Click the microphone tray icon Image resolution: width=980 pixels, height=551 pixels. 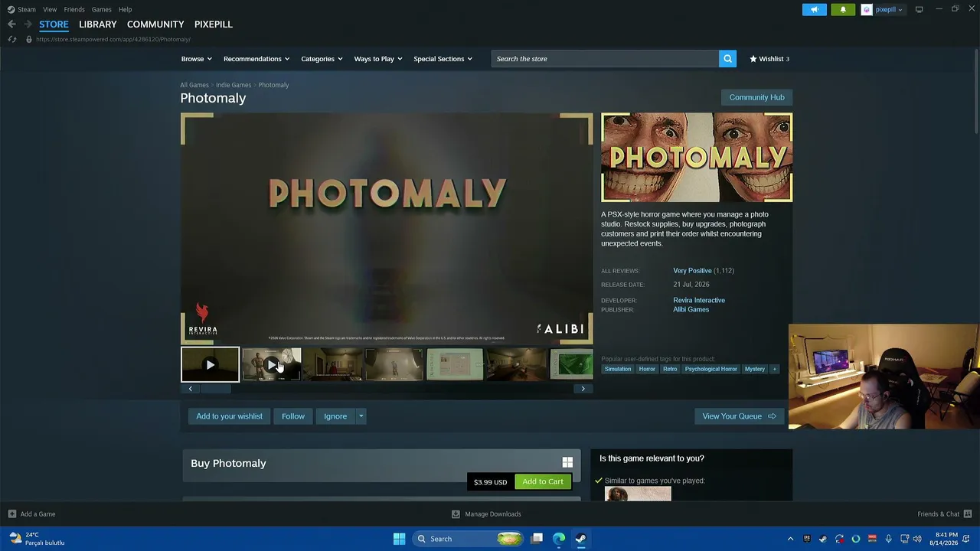pyautogui.click(x=888, y=539)
